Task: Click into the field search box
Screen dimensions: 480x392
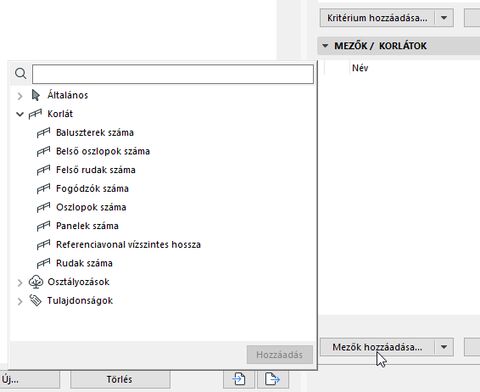Action: 173,74
